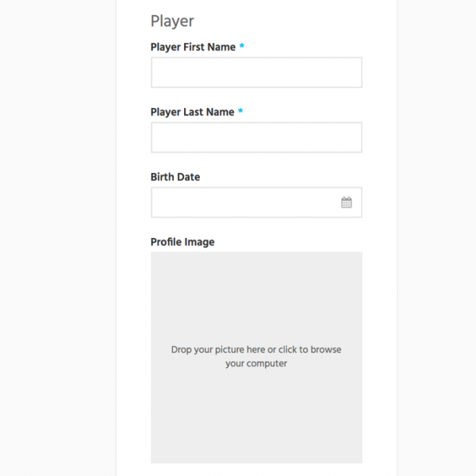This screenshot has height=476, width=476.
Task: Click the "Player" section heading
Action: pyautogui.click(x=172, y=21)
